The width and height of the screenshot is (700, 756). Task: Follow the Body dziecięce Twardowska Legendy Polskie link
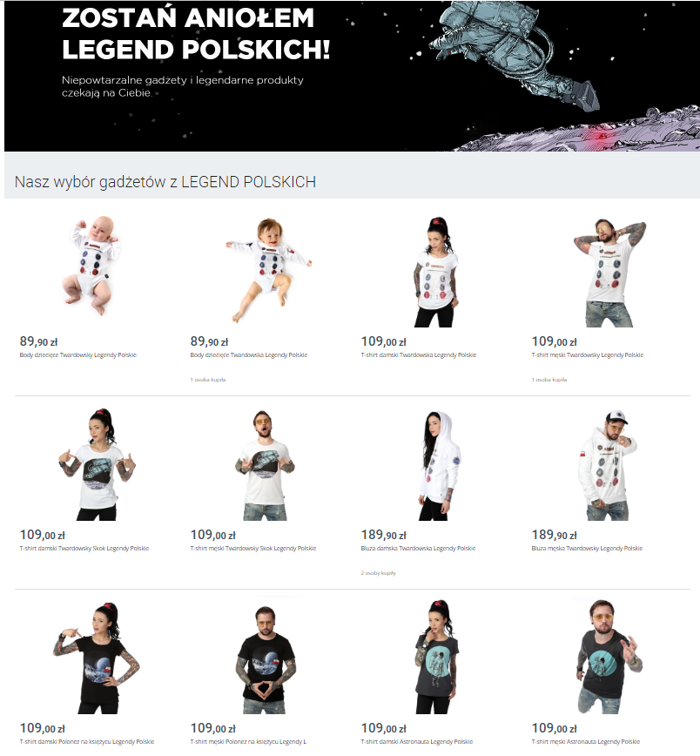pyautogui.click(x=249, y=354)
